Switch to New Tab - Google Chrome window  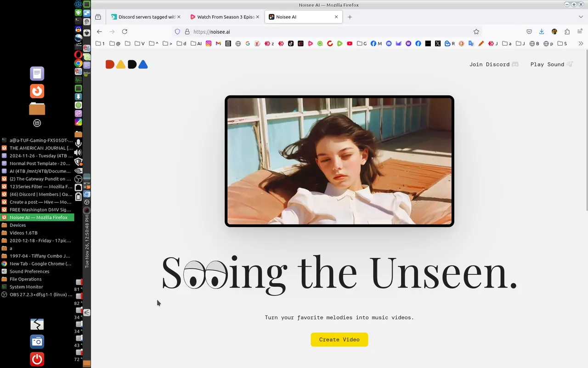click(x=37, y=264)
